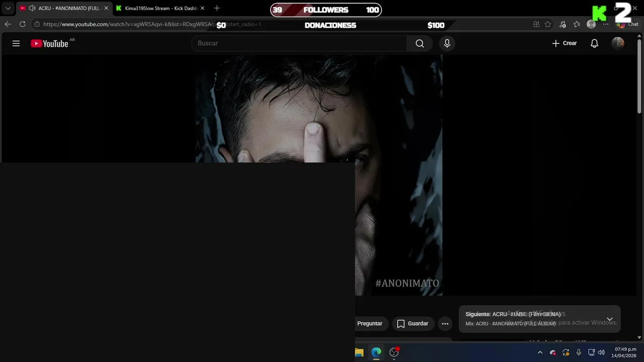Open the YouTube guide hamburger menu
This screenshot has height=362, width=644.
point(16,43)
